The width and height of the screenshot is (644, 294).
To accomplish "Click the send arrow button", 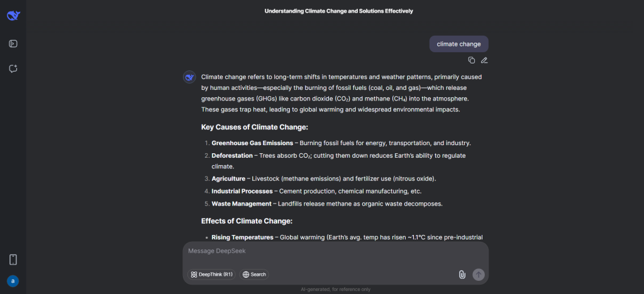I will click(x=479, y=275).
